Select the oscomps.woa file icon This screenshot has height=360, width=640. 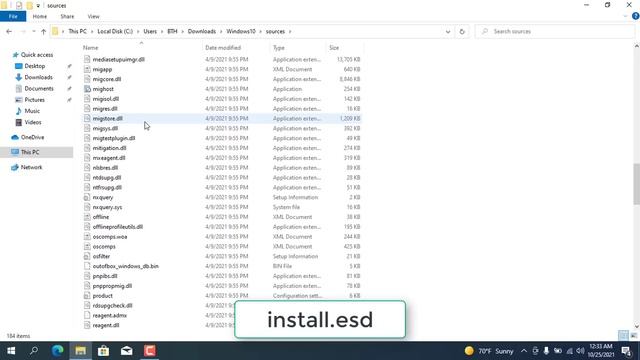[87, 237]
